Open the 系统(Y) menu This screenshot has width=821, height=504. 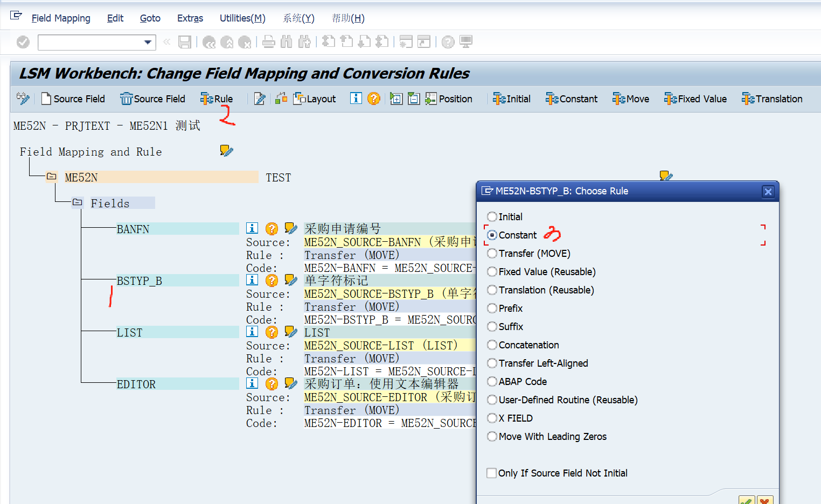point(298,18)
